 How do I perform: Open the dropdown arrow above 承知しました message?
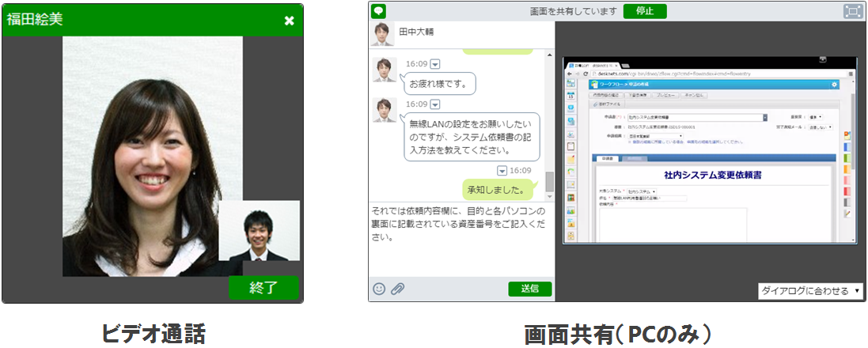click(x=502, y=171)
